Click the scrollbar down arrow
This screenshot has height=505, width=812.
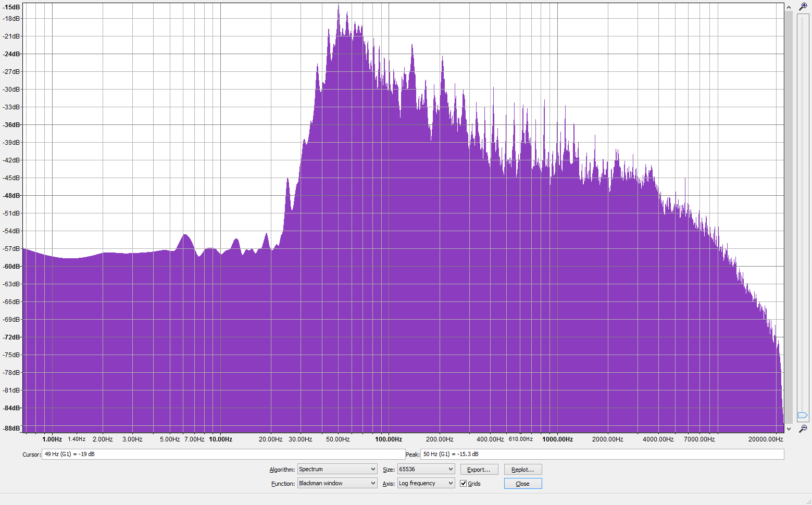[789, 428]
